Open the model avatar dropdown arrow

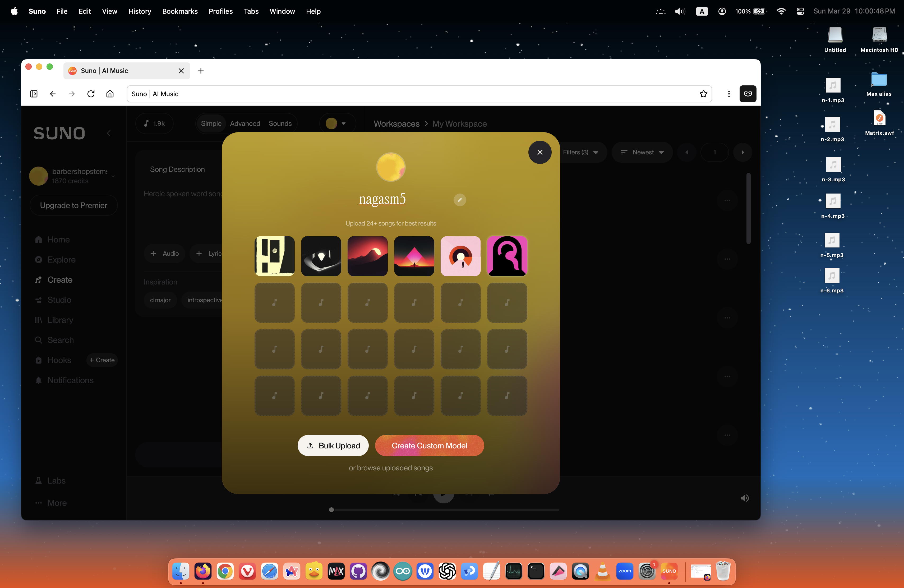pyautogui.click(x=343, y=123)
